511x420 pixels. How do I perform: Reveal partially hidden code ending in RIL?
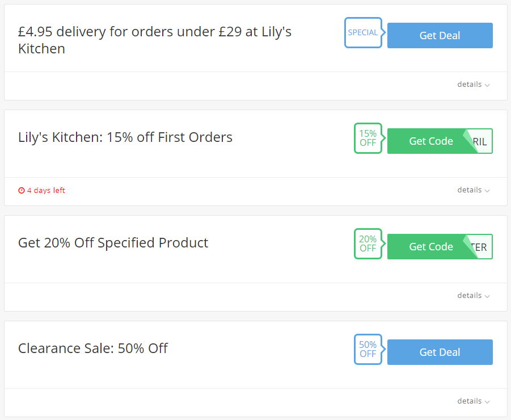(480, 142)
